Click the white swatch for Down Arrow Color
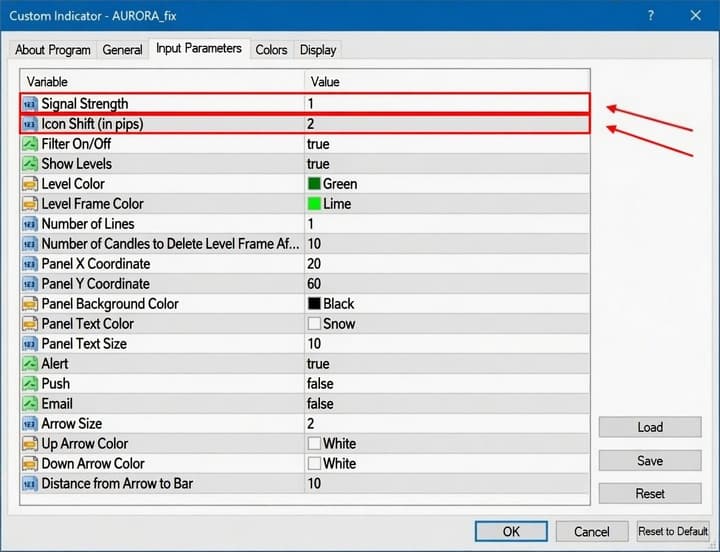720x552 pixels. click(x=314, y=463)
